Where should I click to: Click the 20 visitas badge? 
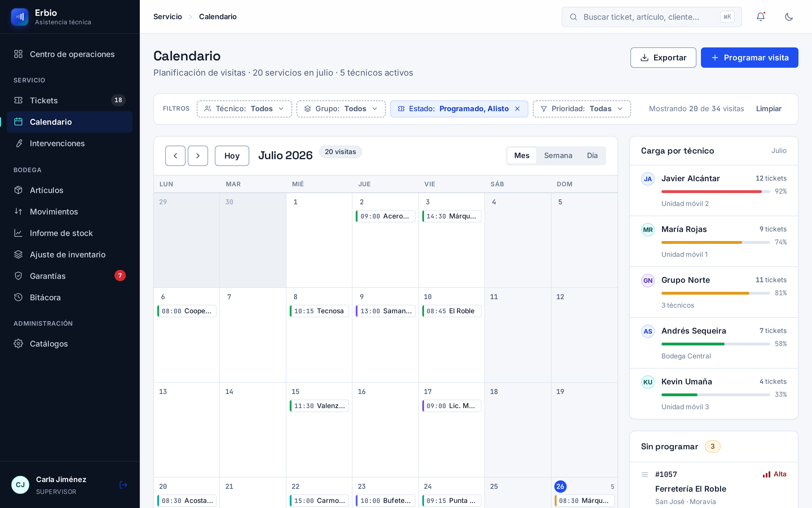[x=340, y=152]
